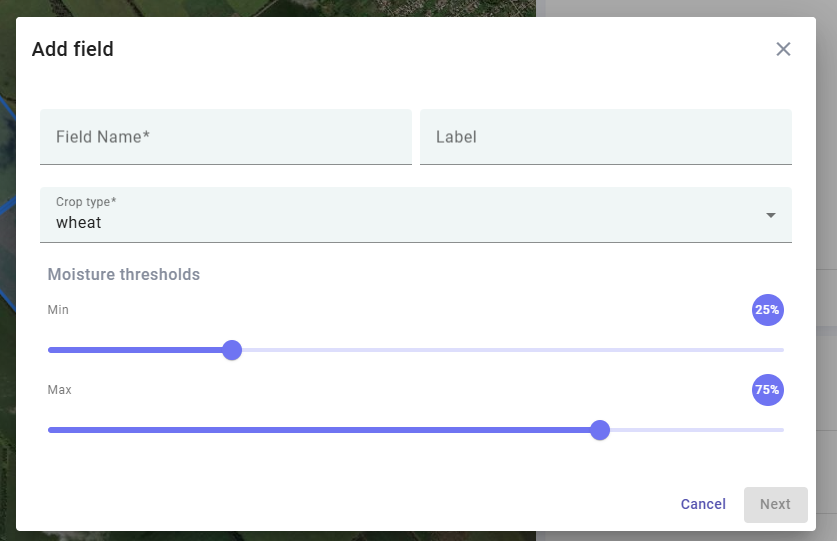Focus the Label text field
The width and height of the screenshot is (837, 541).
[x=605, y=137]
